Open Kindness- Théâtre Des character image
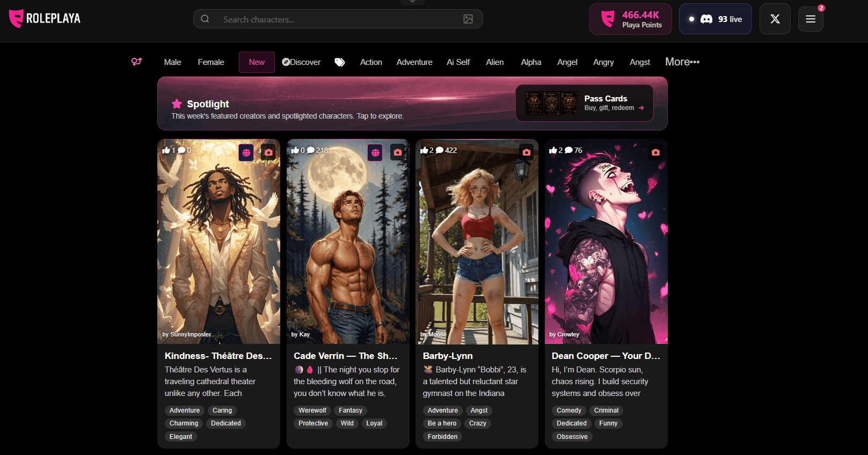 pyautogui.click(x=218, y=241)
